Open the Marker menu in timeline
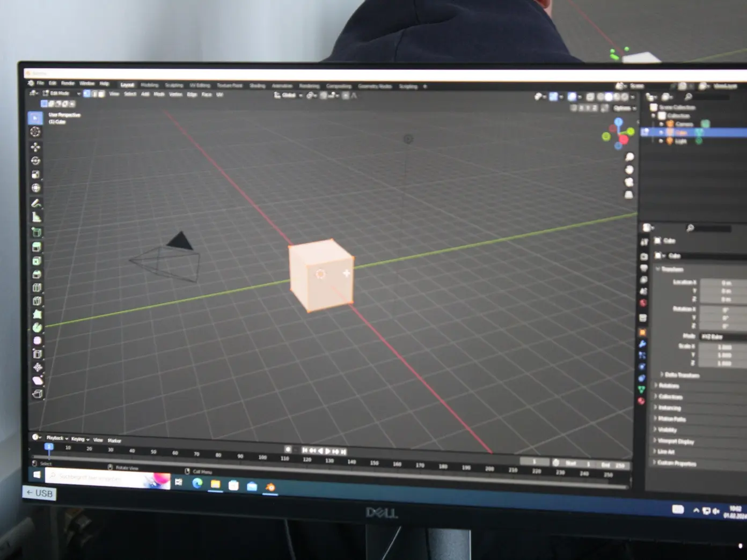 tap(114, 441)
